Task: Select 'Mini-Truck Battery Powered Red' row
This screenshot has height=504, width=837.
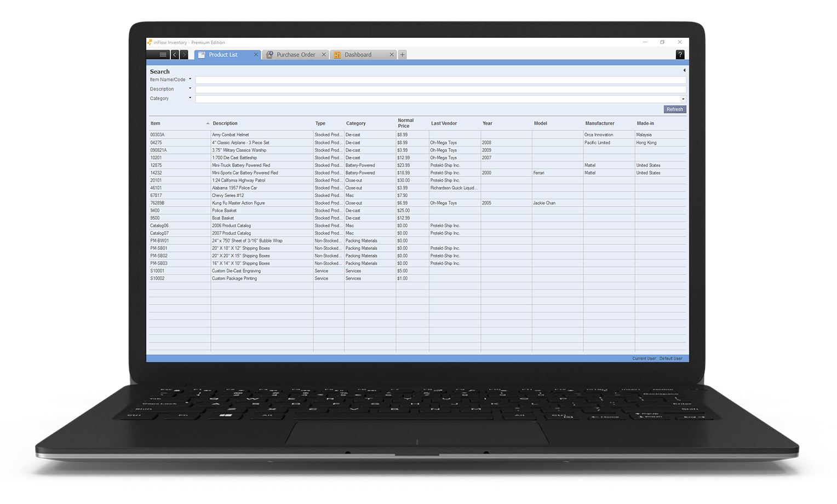Action: (x=417, y=165)
